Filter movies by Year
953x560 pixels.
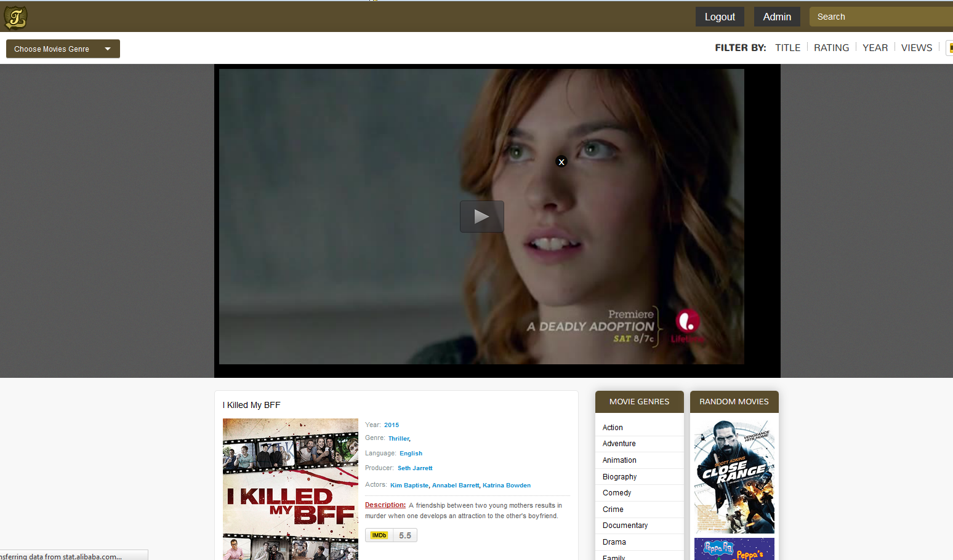pyautogui.click(x=875, y=47)
